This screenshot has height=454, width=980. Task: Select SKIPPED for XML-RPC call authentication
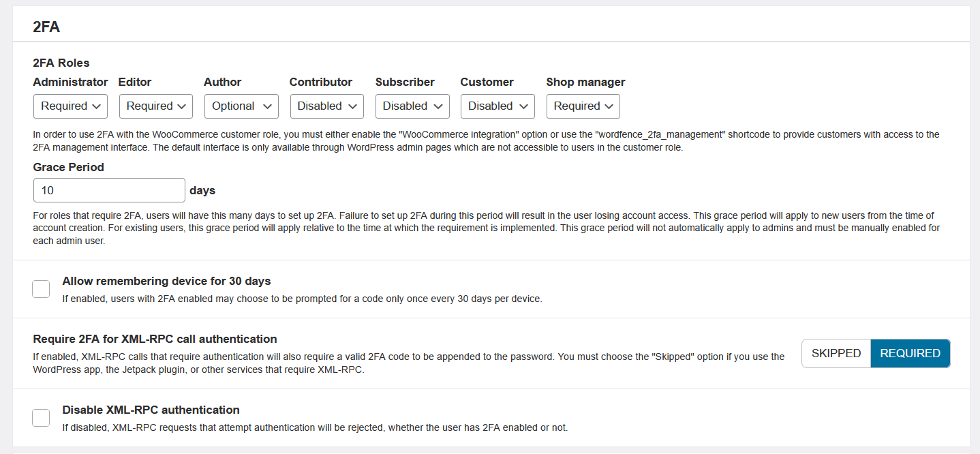pyautogui.click(x=836, y=353)
